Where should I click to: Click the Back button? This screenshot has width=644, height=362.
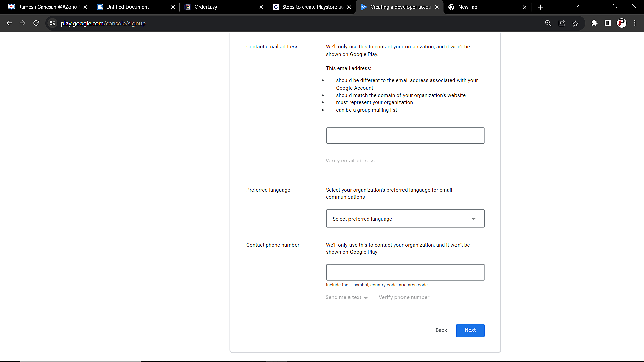(441, 330)
